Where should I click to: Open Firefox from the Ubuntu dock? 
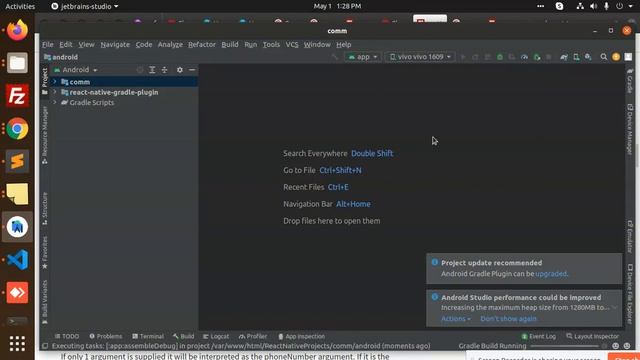[x=17, y=30]
